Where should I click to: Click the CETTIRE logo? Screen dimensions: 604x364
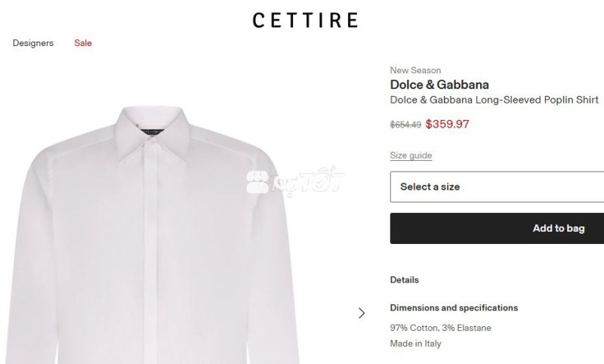click(x=305, y=20)
